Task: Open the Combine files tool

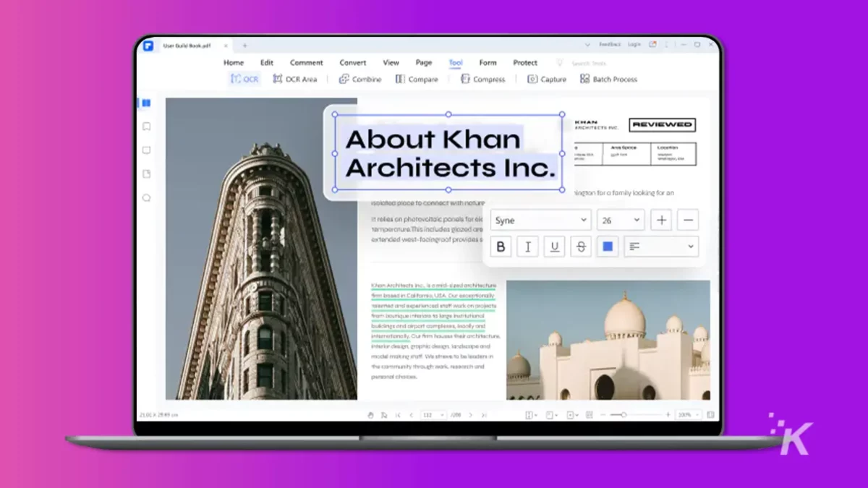Action: pos(360,79)
